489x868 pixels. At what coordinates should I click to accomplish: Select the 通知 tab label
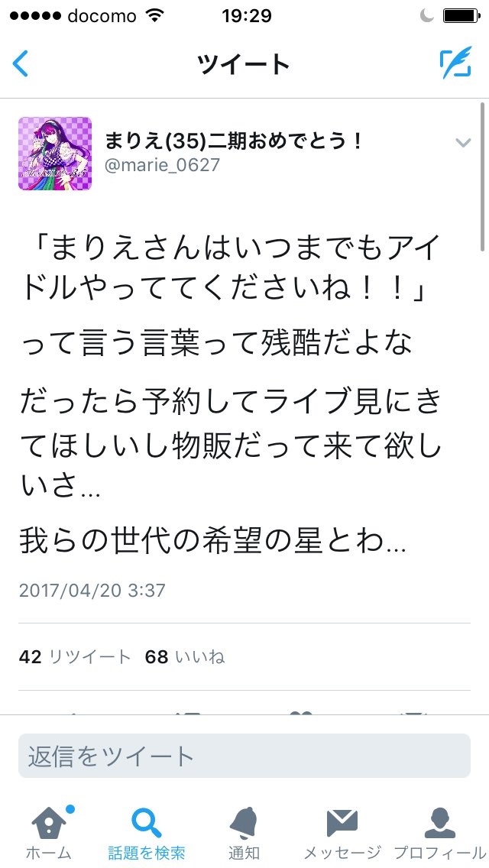244,853
